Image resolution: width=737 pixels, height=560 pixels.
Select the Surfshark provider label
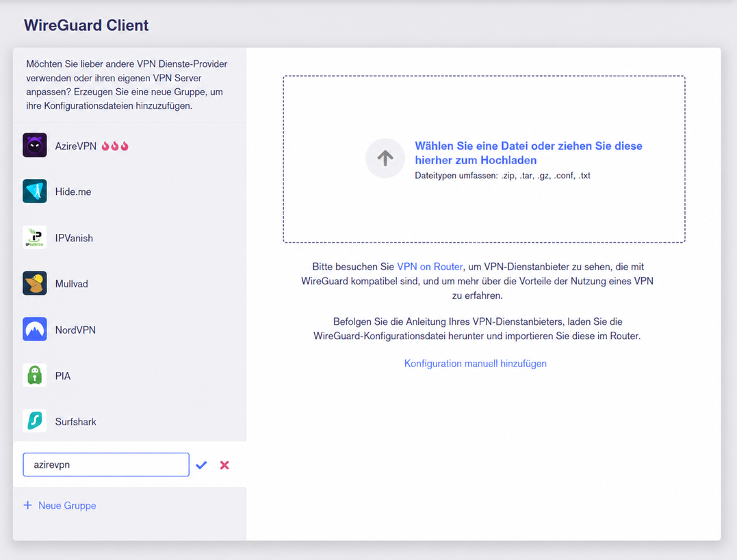point(76,422)
